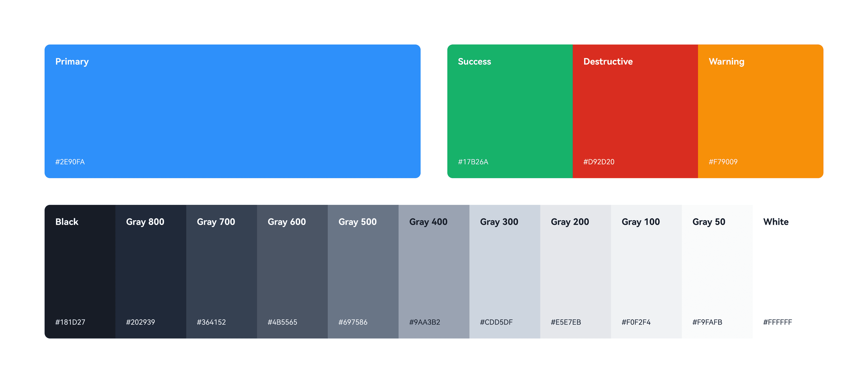Pick the Destructive red swatch
The image size is (868, 383).
click(635, 111)
